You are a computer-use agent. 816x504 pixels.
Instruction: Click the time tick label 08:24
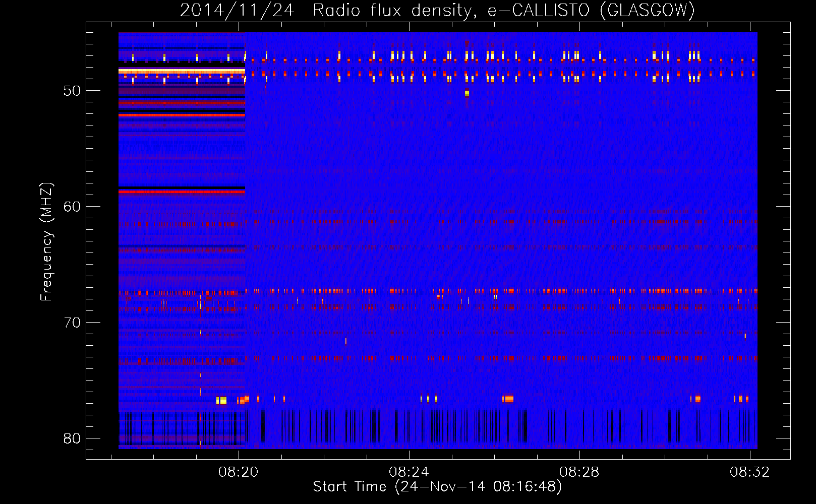(409, 472)
